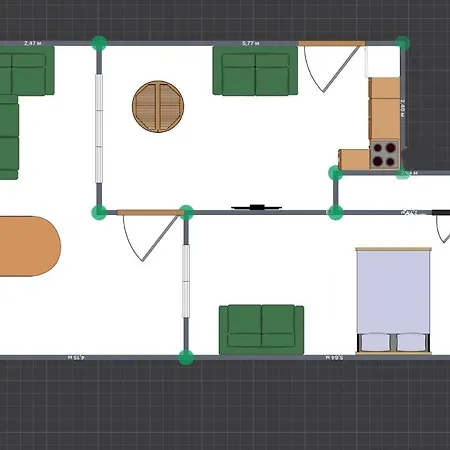Select the bed with two pillows
Screen dimensions: 450x450
394,301
